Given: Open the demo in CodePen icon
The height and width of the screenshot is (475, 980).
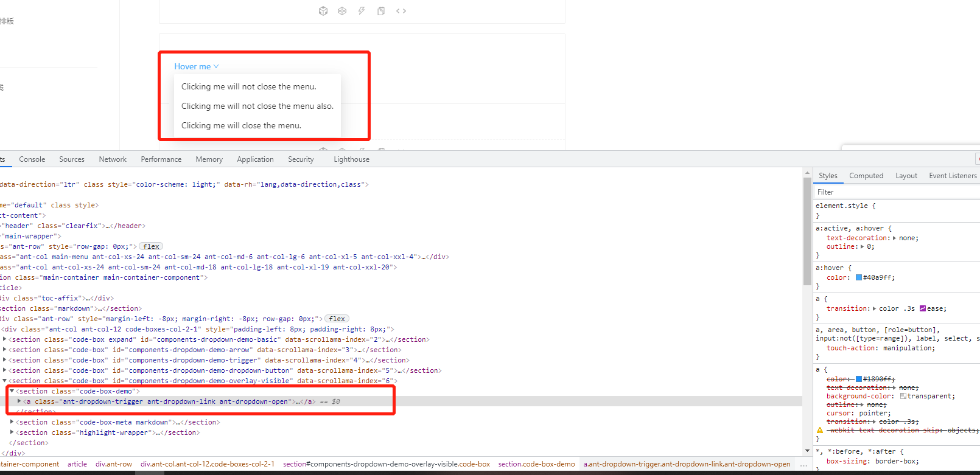Looking at the screenshot, I should pyautogui.click(x=342, y=11).
